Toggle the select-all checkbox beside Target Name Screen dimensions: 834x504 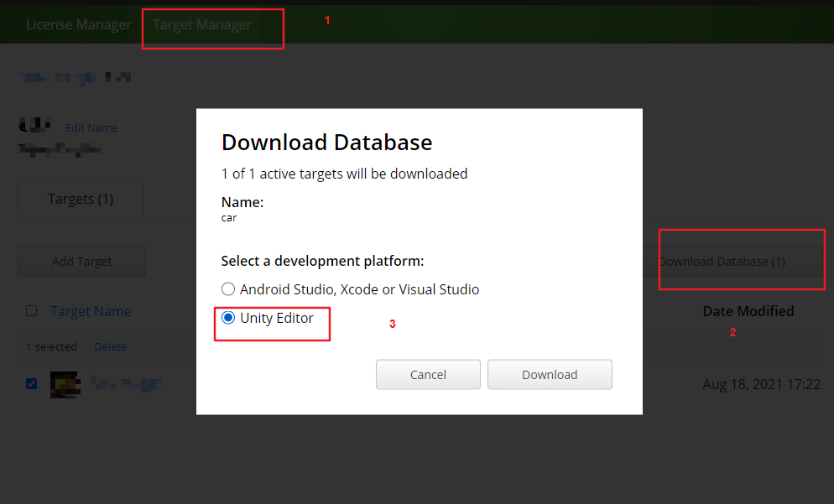[31, 310]
